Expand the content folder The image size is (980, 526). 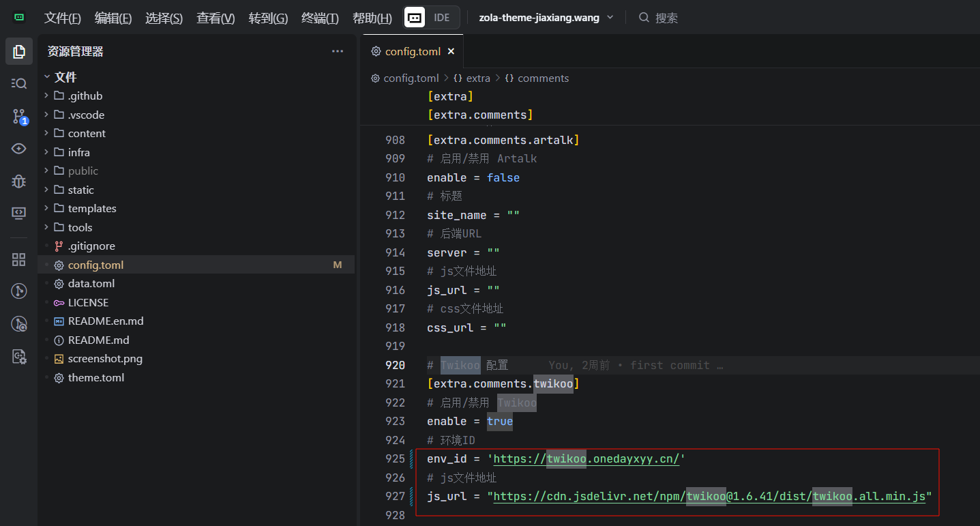(46, 134)
